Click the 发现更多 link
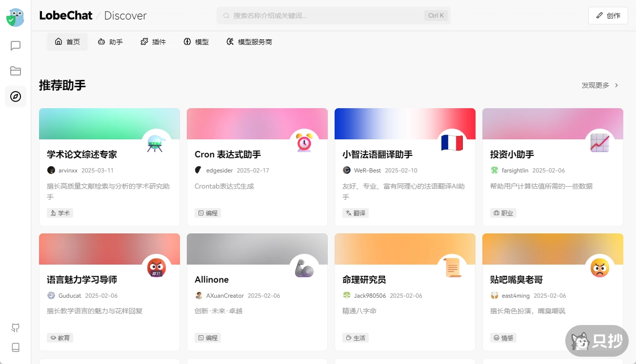Screen dimensions: 636x364 pos(595,85)
